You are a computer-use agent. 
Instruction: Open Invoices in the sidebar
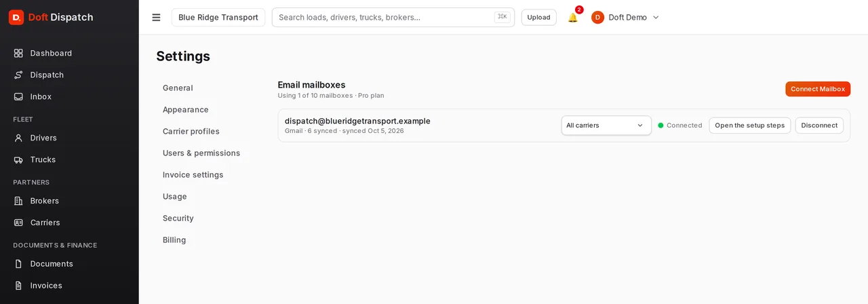pos(46,286)
